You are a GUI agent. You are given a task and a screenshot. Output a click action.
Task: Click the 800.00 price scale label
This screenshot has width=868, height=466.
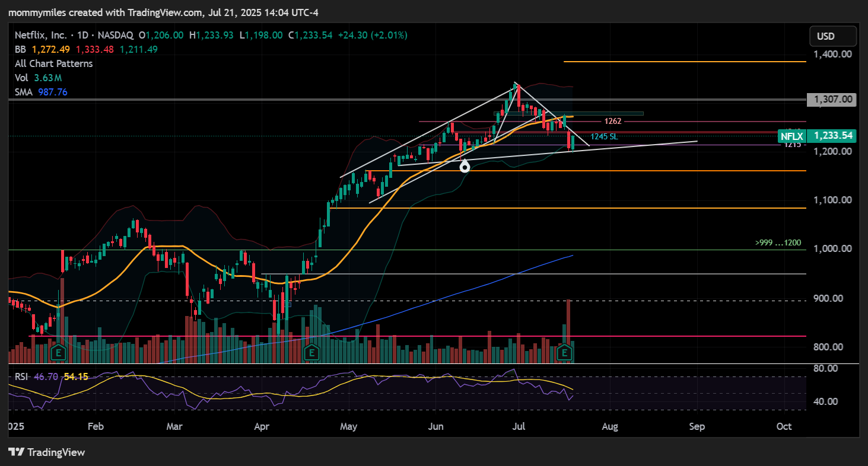829,347
